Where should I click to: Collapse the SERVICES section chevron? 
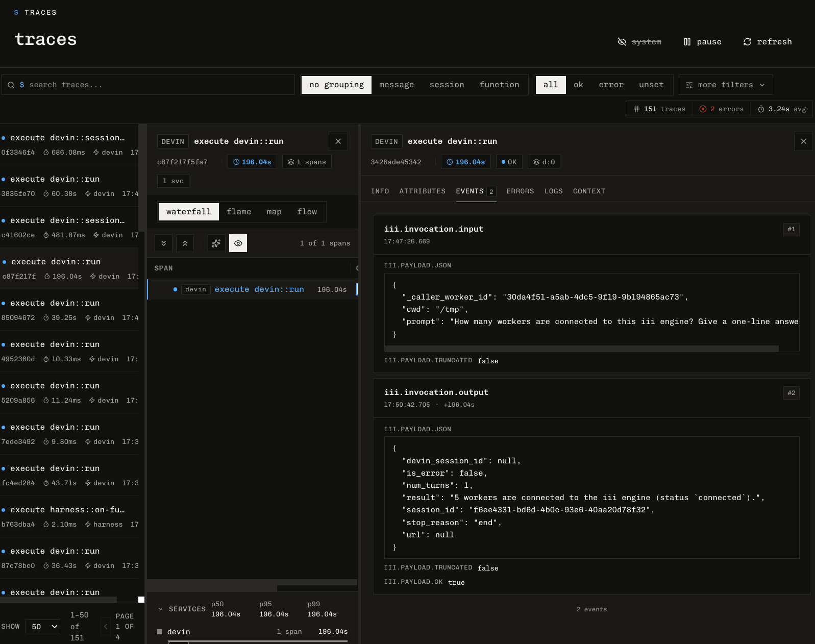click(x=161, y=609)
